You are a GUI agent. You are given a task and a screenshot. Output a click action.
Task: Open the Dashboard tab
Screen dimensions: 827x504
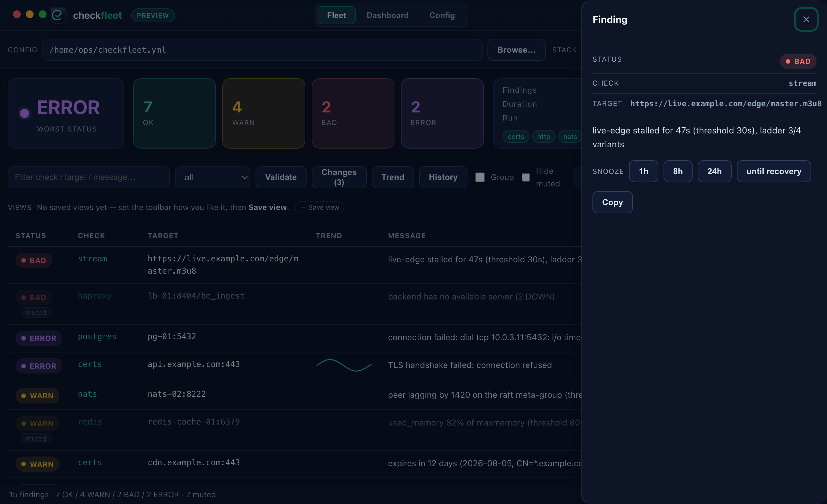[387, 16]
